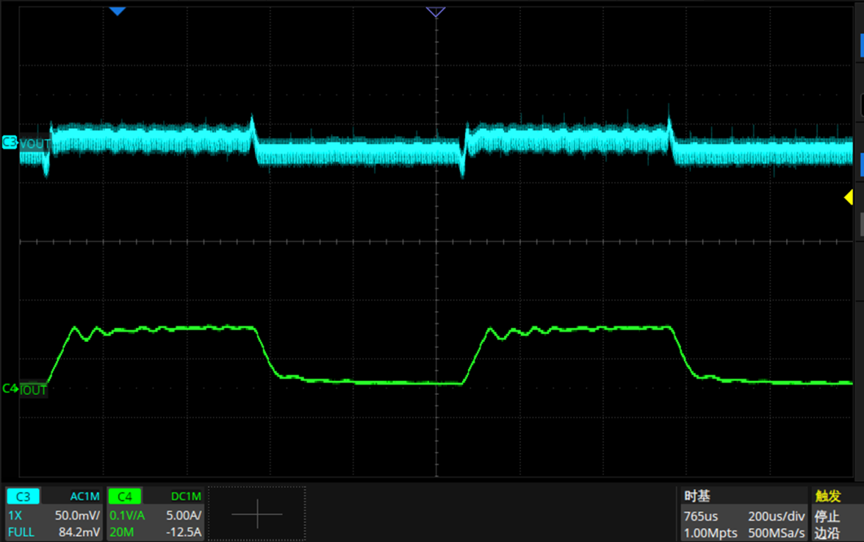Select the IOUT waveform label
This screenshot has width=864, height=542.
tap(34, 390)
